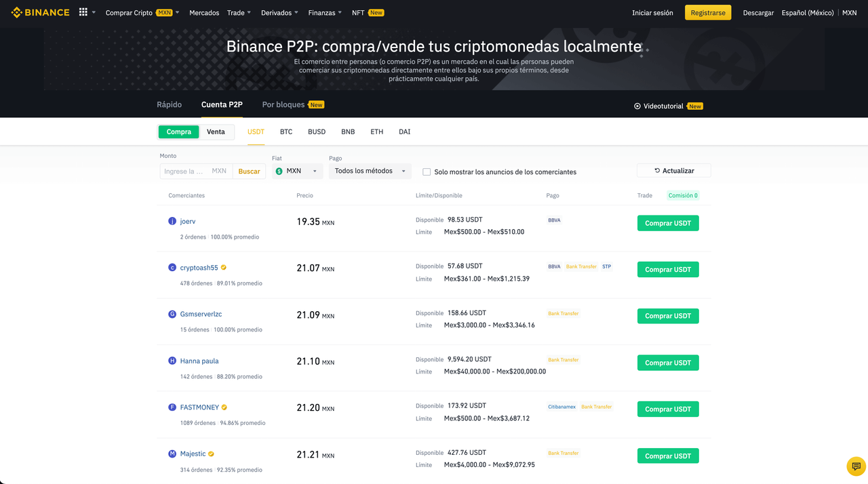Open Español (México) language selector

click(x=808, y=12)
